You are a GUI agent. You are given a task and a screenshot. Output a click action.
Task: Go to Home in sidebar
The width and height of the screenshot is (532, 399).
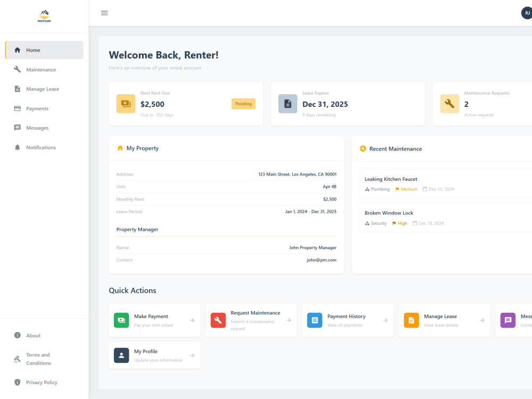pyautogui.click(x=45, y=50)
